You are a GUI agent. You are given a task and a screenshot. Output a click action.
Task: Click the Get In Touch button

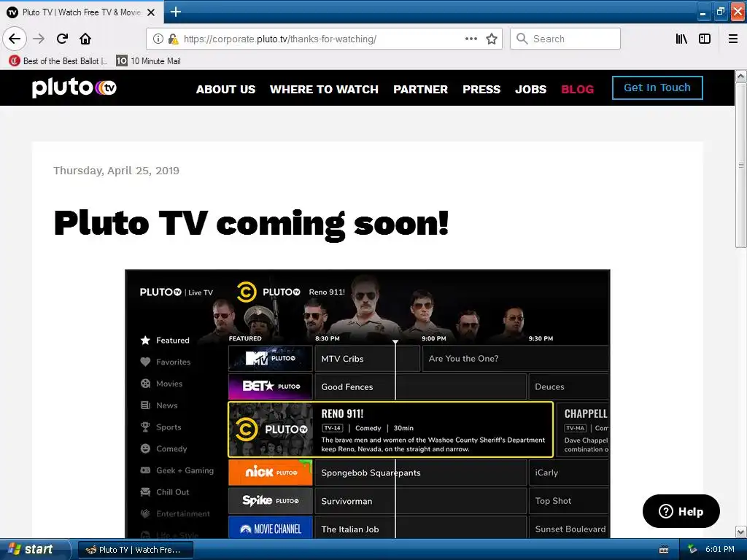click(x=657, y=87)
